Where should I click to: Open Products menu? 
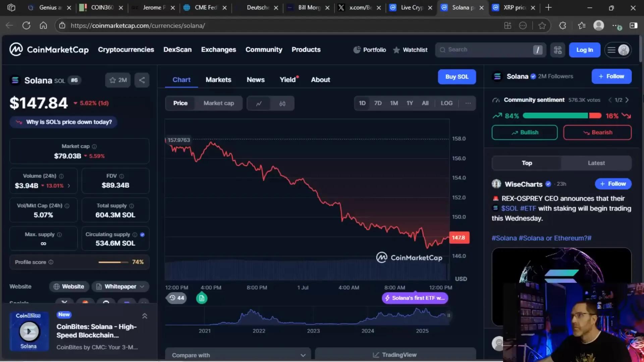[306, 50]
